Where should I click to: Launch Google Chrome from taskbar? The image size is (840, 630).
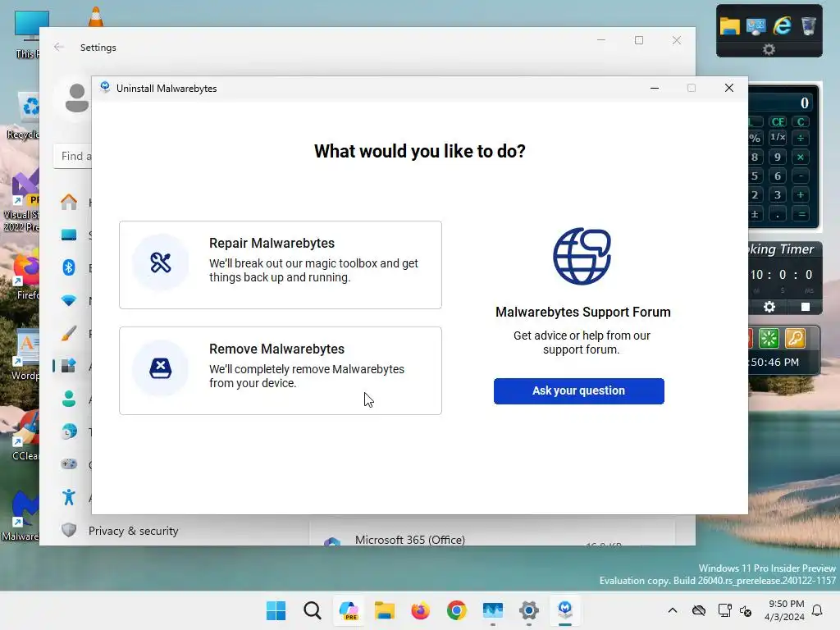coord(456,610)
